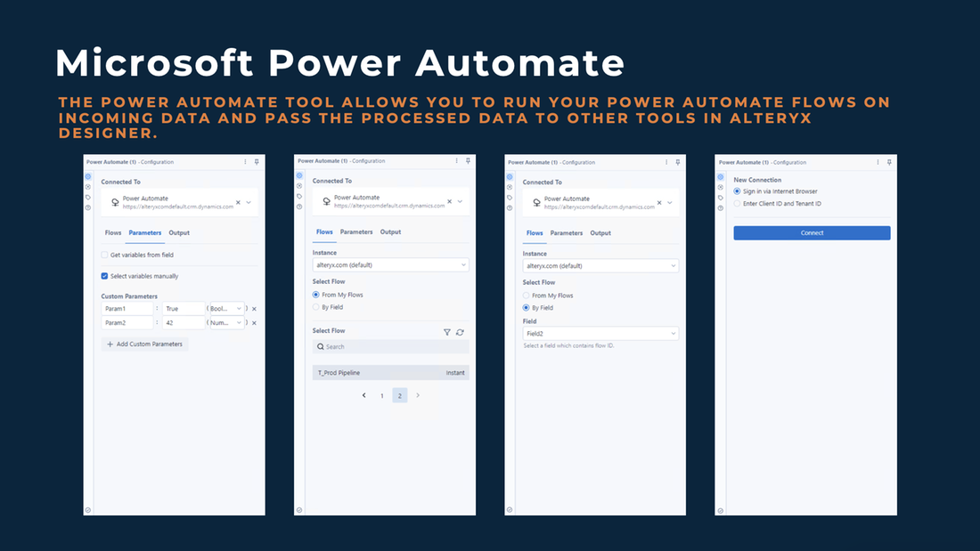Click the X to remove the Power Automate connection
This screenshot has width=980, height=551.
[x=238, y=202]
